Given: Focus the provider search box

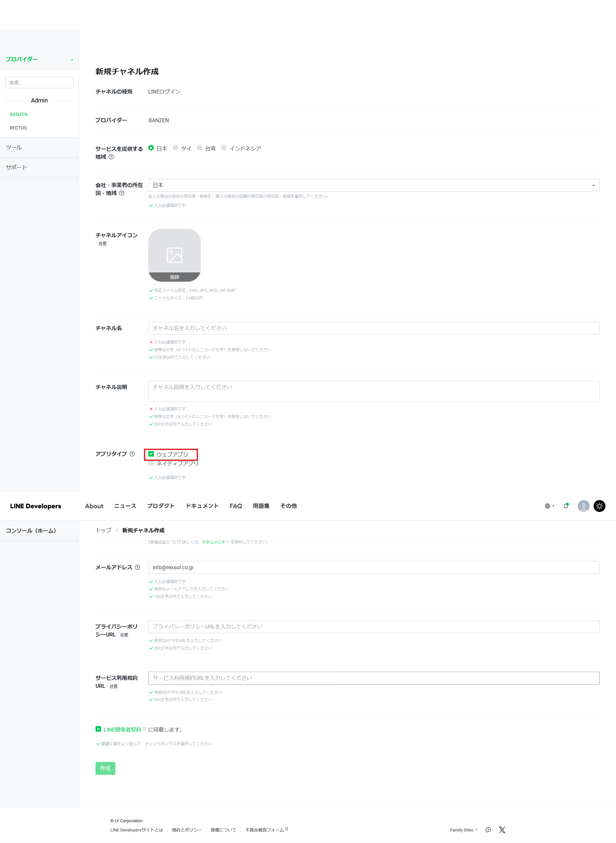Looking at the screenshot, I should point(39,82).
